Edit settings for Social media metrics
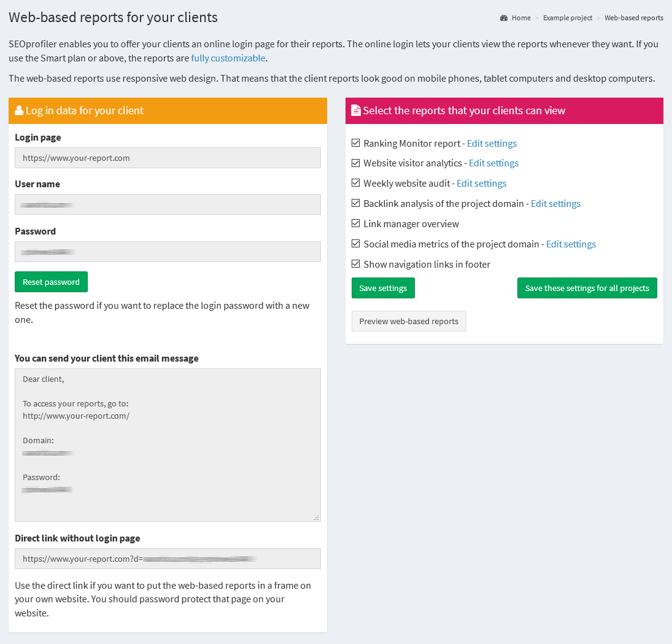Screen dimensions: 672x644 point(571,244)
